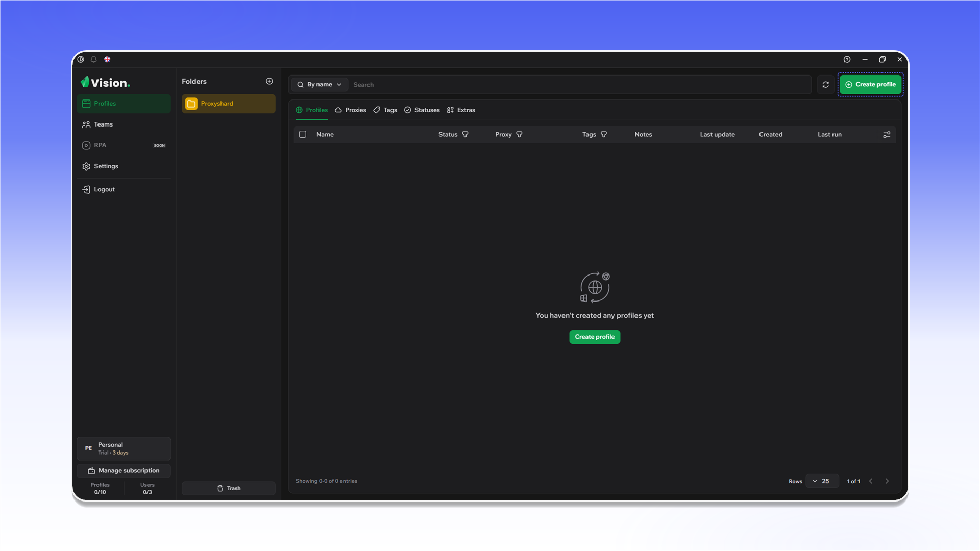Open Profiles in the sidebar
Image resolution: width=980 pixels, height=551 pixels.
[124, 104]
